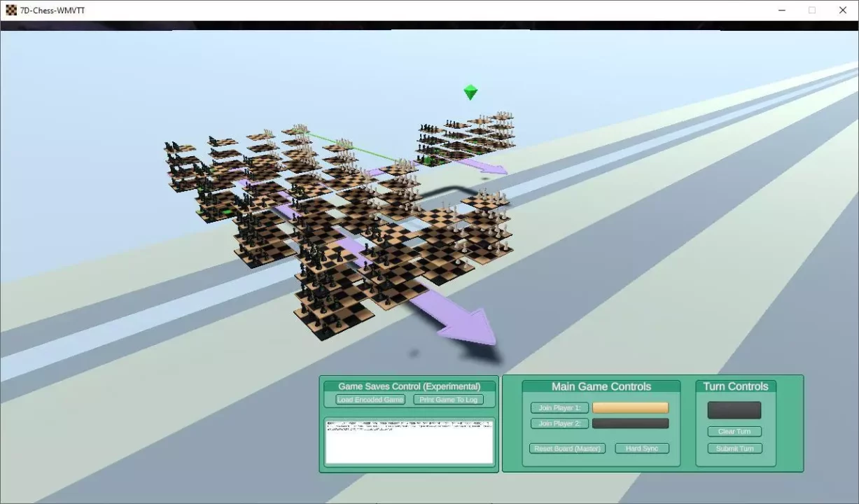Focus the encoded game text box
Image resolution: width=859 pixels, height=504 pixels.
409,442
